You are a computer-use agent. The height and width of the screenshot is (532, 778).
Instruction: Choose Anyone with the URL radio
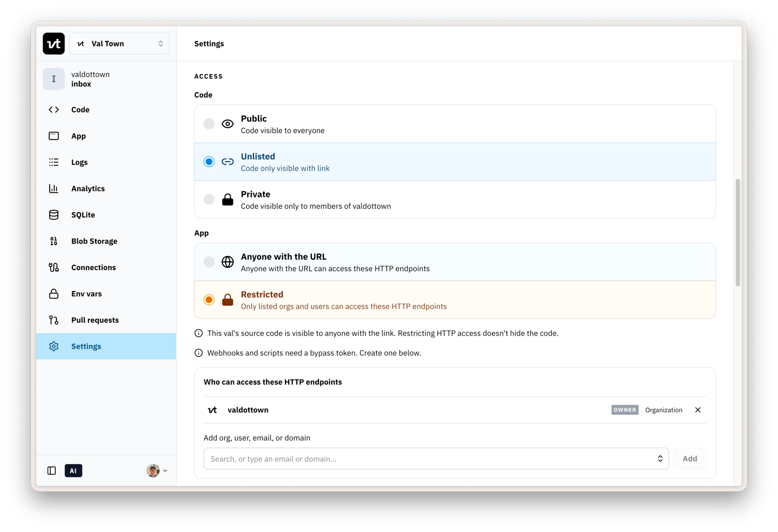209,262
